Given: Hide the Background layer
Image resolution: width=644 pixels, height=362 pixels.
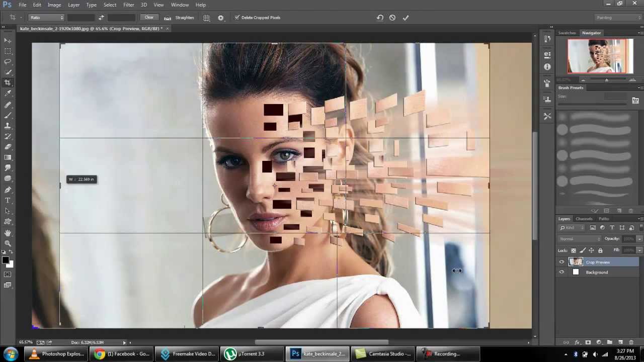Looking at the screenshot, I should [561, 272].
